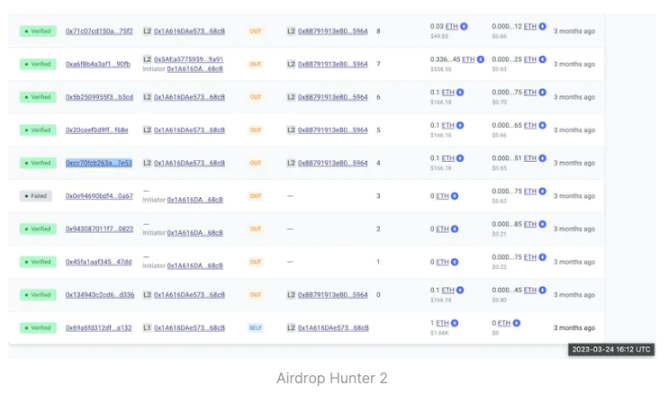Viewport: 668px width, 394px height.
Task: Open highlighted transaction 0xcc70fcb263a...7e53
Action: click(99, 163)
